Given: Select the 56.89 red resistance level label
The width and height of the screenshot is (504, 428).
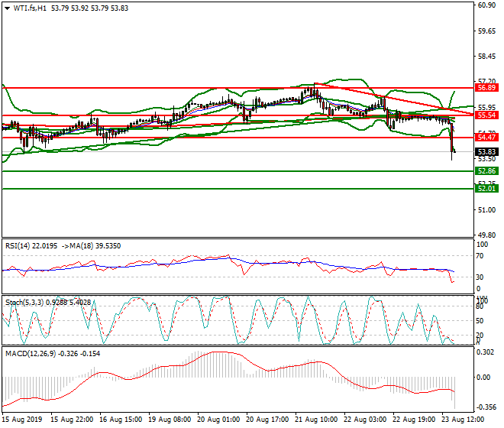Looking at the screenshot, I should pyautogui.click(x=486, y=88).
